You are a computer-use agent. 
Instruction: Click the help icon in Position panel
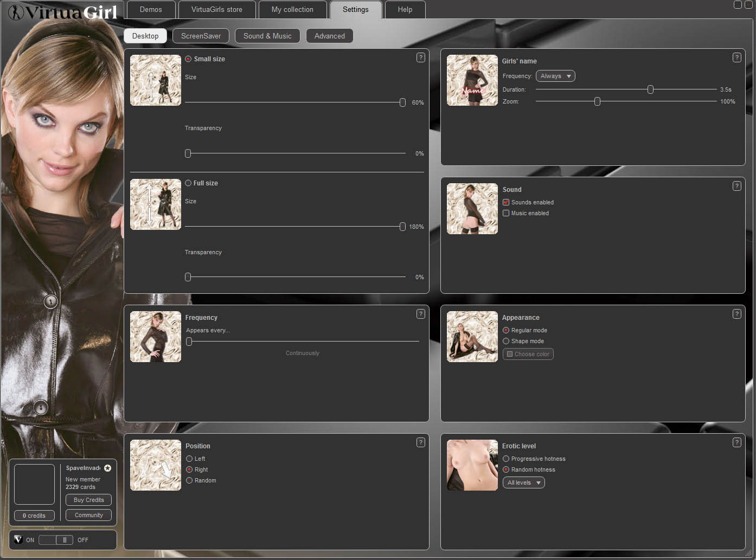click(x=420, y=442)
